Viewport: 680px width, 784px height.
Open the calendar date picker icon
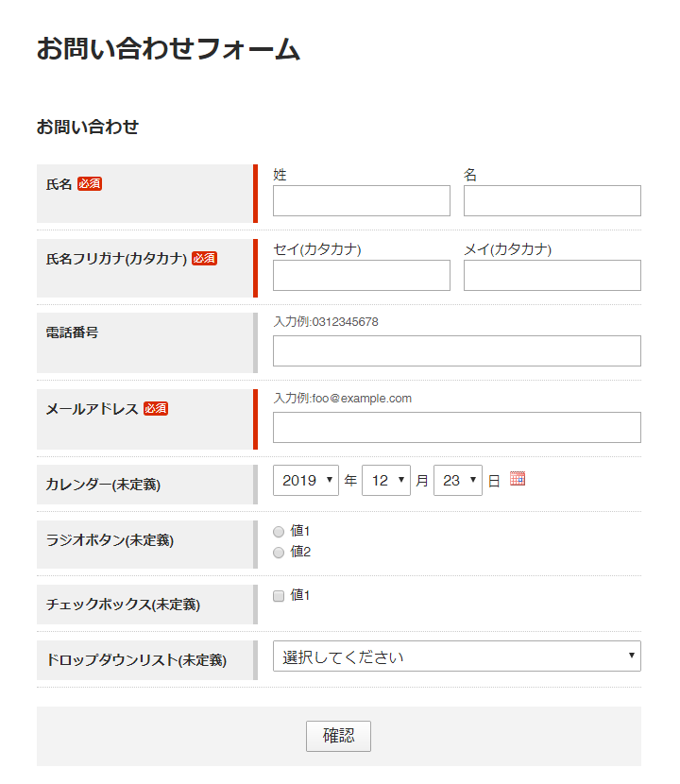(517, 479)
